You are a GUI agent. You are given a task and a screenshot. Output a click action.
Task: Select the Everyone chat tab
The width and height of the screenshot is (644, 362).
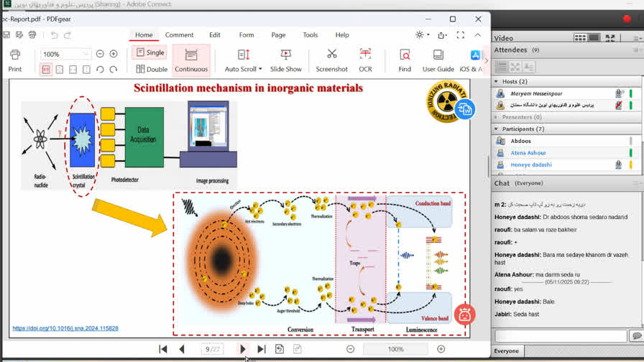(506, 351)
